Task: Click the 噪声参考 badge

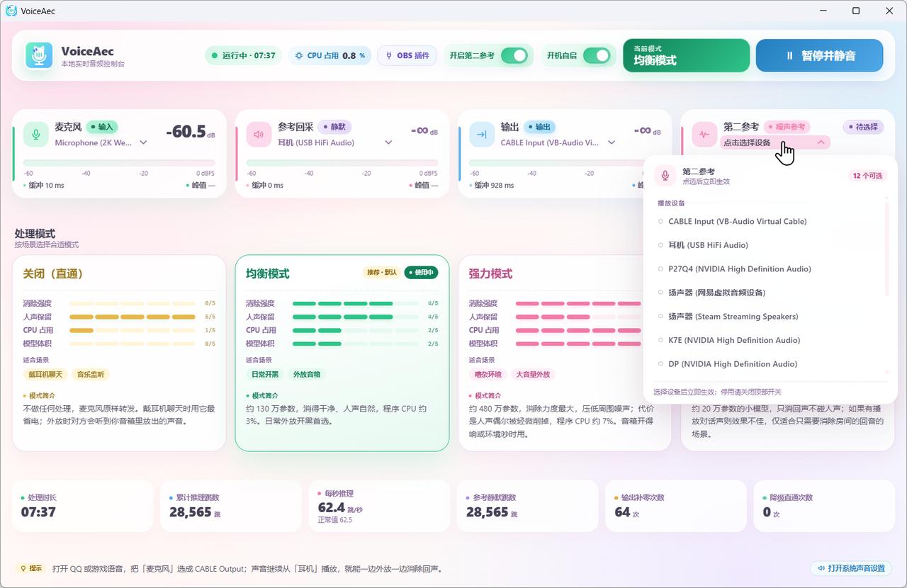Action: (787, 127)
